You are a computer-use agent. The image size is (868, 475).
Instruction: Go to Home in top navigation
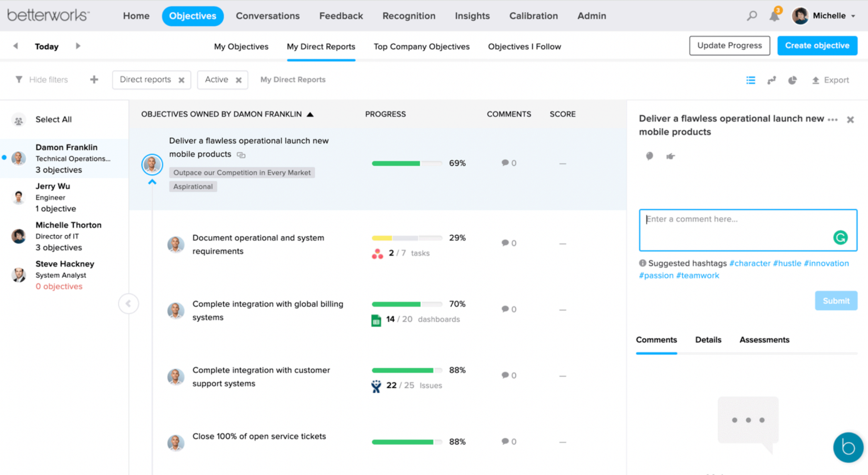pos(136,16)
